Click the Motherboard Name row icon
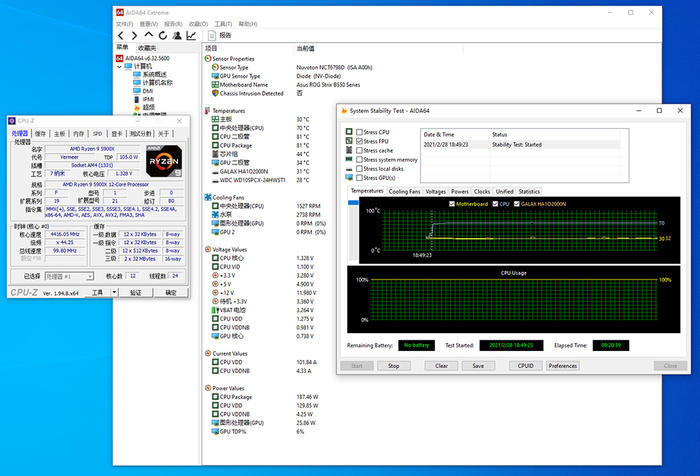Screen dimensions: 700x476 (215, 84)
